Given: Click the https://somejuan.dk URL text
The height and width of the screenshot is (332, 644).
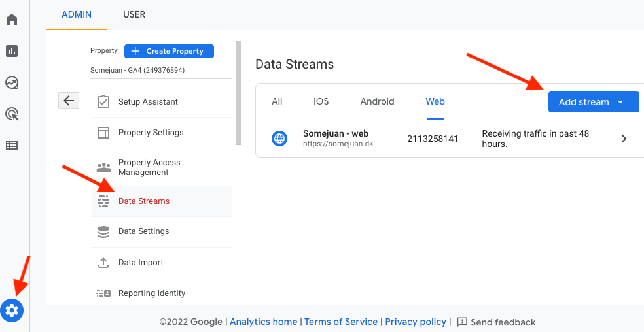Looking at the screenshot, I should 338,144.
